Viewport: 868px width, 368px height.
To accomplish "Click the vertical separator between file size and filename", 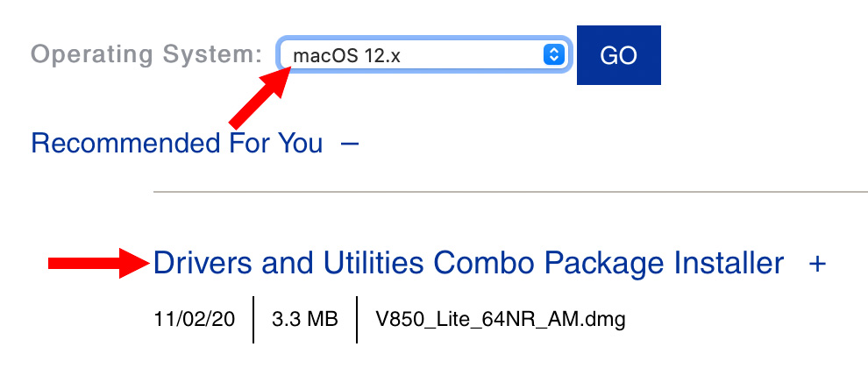I will [357, 319].
